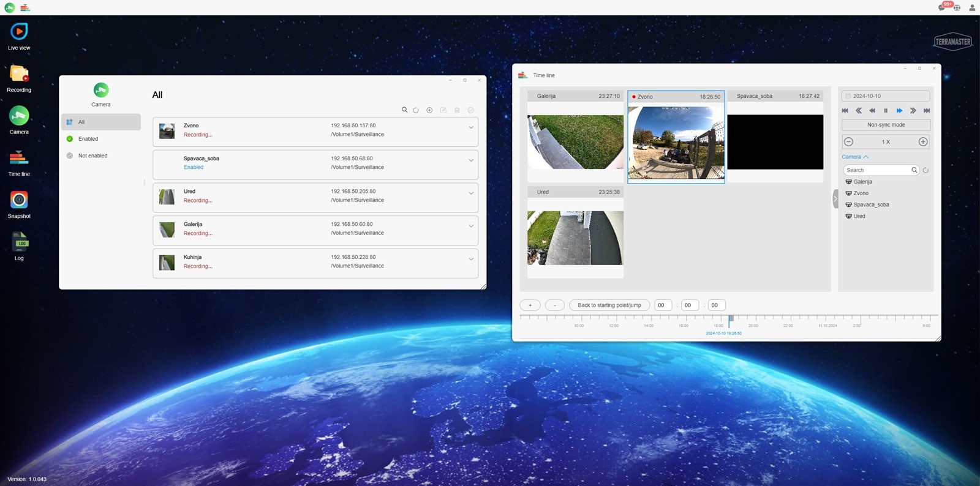Increase playback speed with plus button
Screen dimensions: 980x486
click(923, 142)
